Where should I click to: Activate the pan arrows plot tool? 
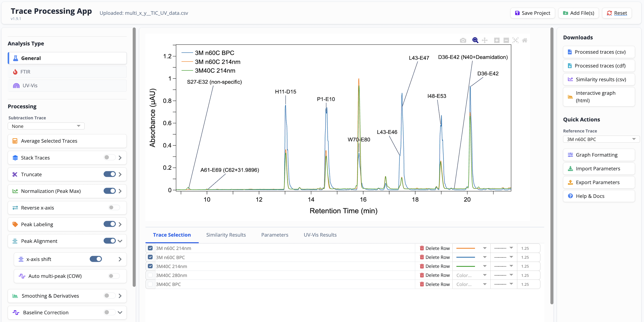485,40
